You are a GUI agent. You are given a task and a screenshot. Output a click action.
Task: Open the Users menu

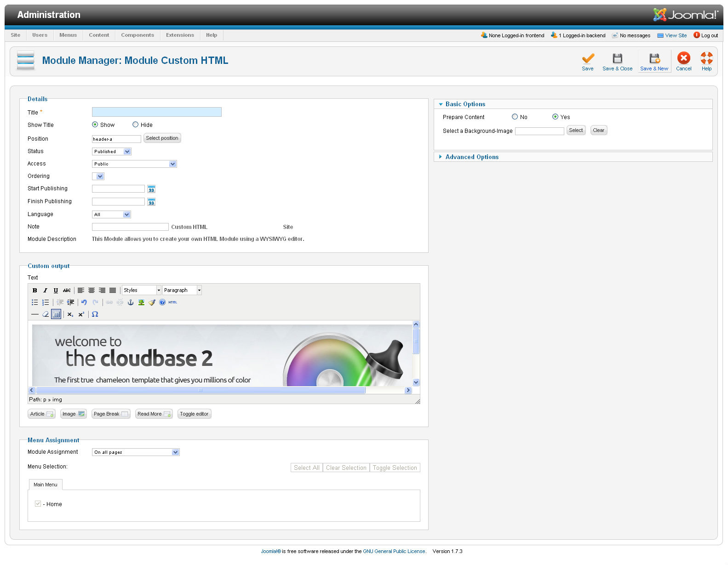[x=40, y=35]
